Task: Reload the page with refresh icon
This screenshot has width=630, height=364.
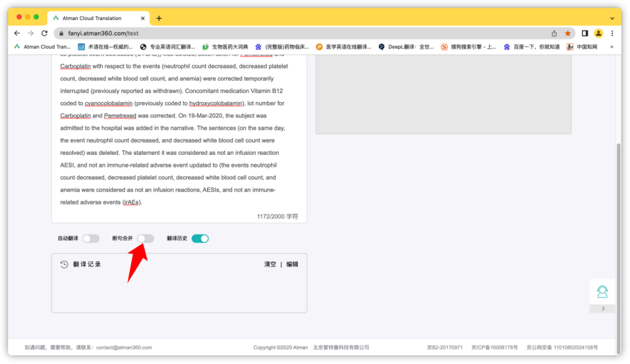Action: pos(44,33)
